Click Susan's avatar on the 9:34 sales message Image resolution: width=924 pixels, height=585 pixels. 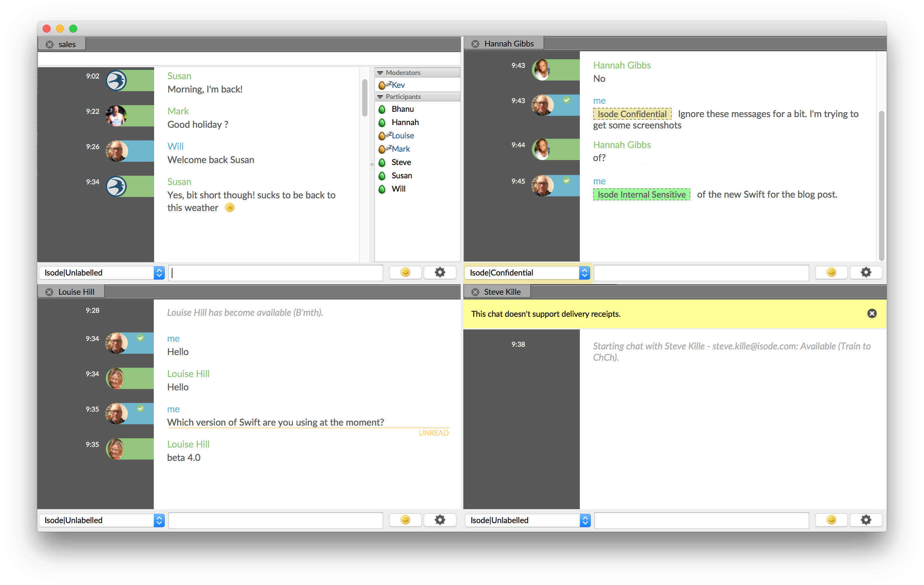tap(116, 186)
